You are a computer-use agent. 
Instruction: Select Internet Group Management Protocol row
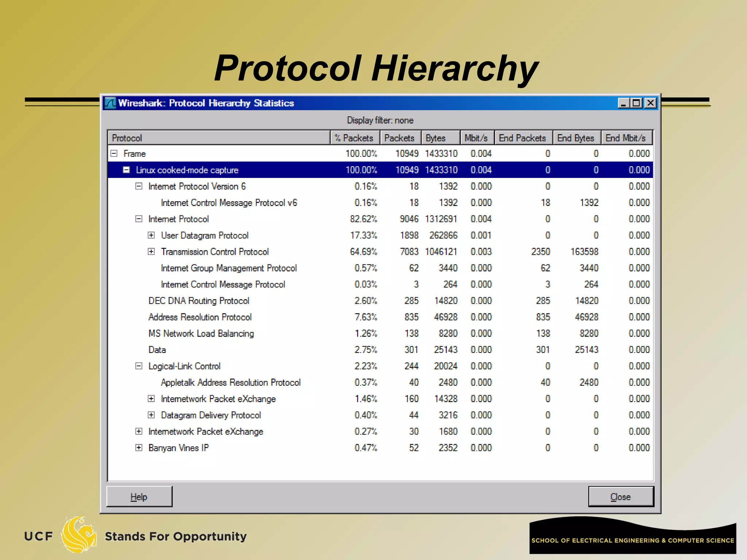pyautogui.click(x=380, y=268)
